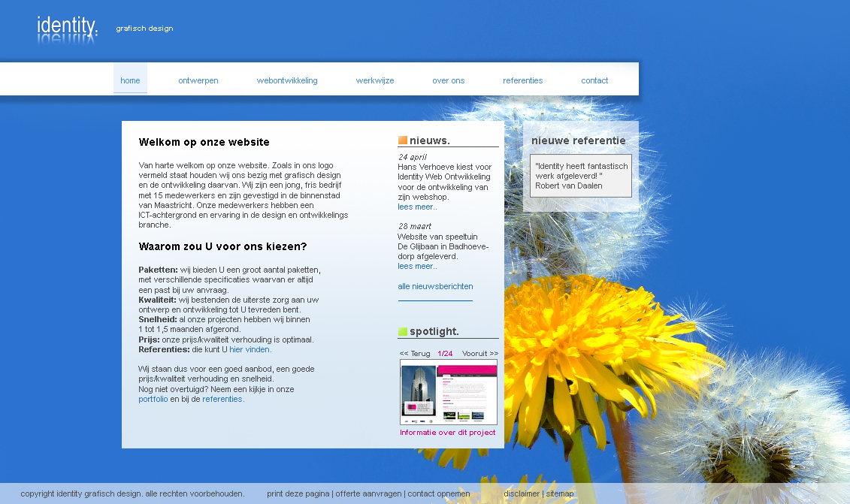850x504 pixels.
Task: Click the green square beside spotlight heading
Action: click(x=403, y=331)
